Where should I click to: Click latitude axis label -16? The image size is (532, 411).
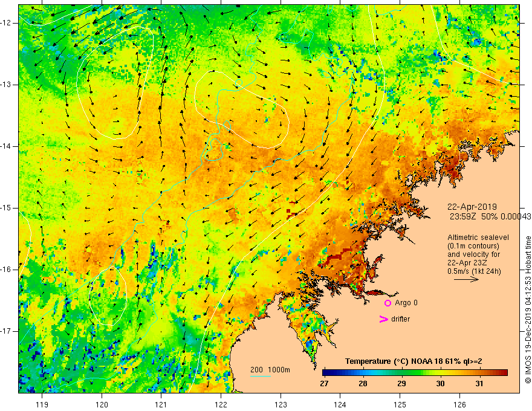[7, 270]
